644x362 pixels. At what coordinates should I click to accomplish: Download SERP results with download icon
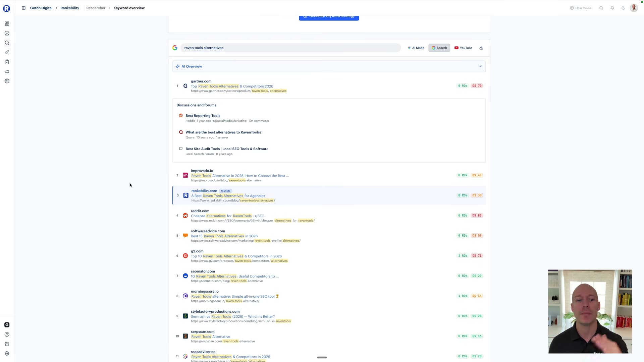[x=481, y=48]
